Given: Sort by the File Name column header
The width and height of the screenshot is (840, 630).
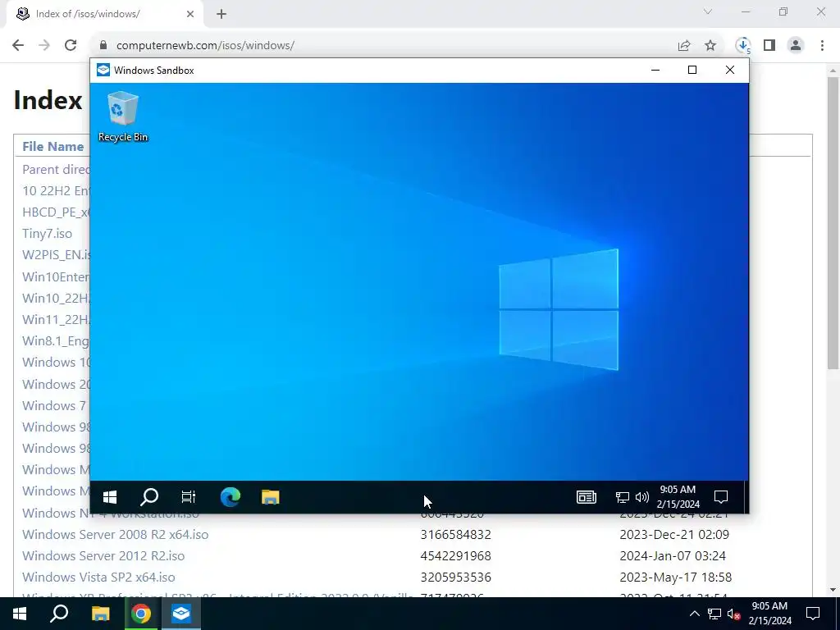Looking at the screenshot, I should point(53,146).
